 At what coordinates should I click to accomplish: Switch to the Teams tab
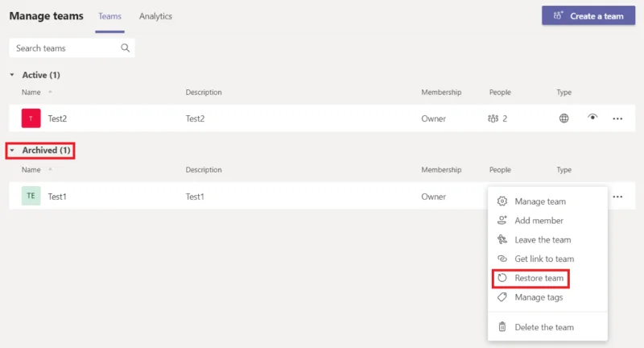point(109,16)
